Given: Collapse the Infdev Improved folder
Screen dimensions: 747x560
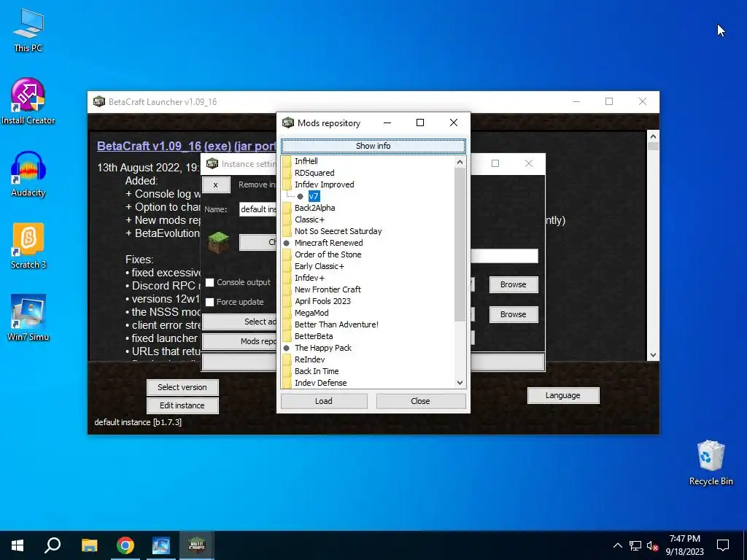Looking at the screenshot, I should click(287, 184).
